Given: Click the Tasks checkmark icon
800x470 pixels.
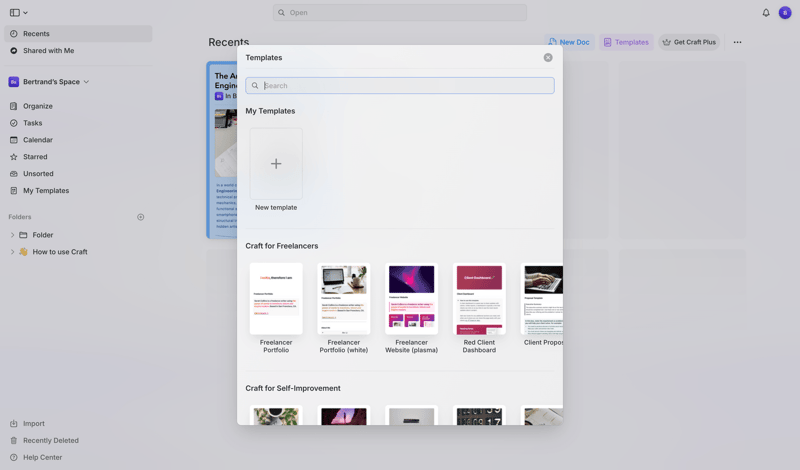Looking at the screenshot, I should click(14, 123).
